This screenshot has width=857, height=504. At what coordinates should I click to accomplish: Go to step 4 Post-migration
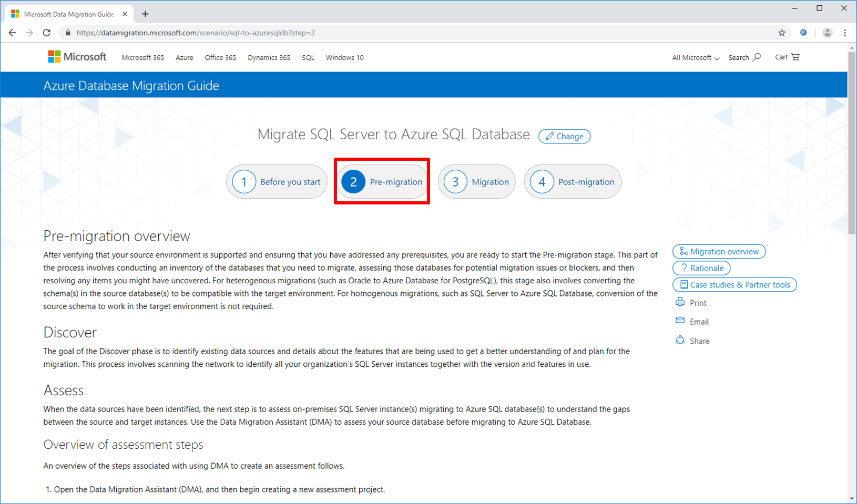click(x=573, y=182)
